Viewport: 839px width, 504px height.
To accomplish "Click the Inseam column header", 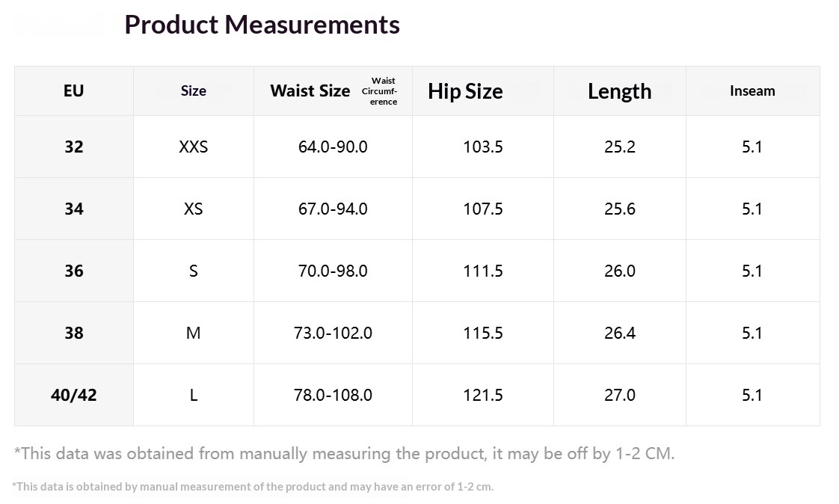I will coord(752,91).
